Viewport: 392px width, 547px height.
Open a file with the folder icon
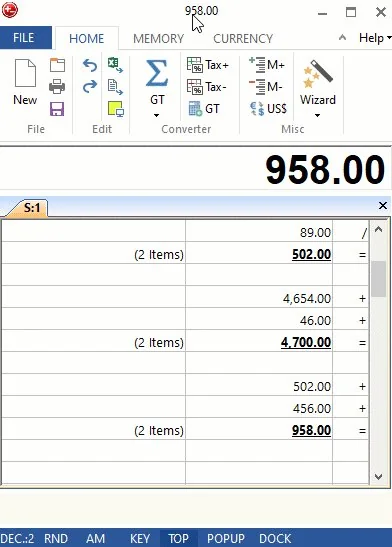click(x=57, y=65)
